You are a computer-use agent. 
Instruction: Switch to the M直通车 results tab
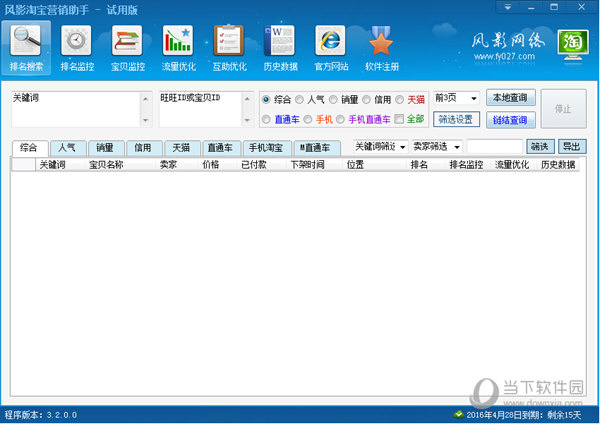coord(317,148)
